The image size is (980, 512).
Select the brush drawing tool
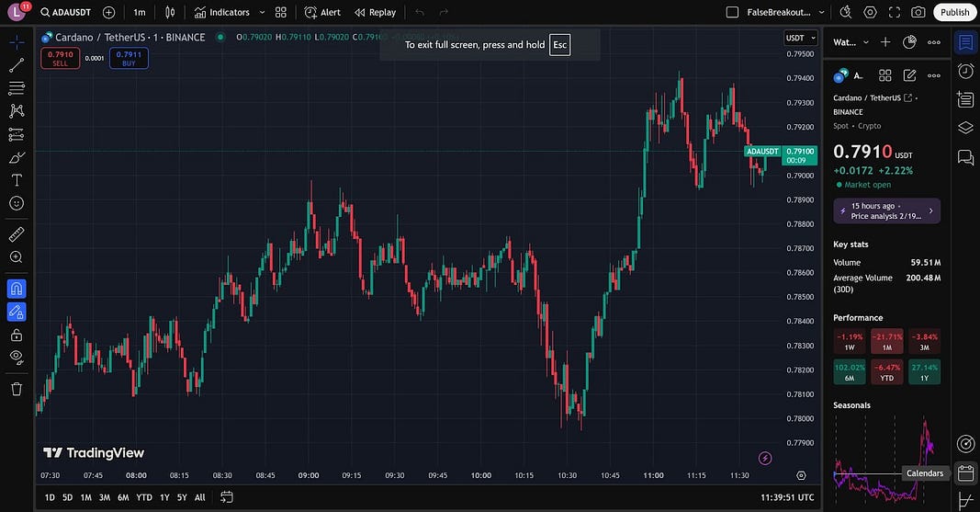pos(17,157)
